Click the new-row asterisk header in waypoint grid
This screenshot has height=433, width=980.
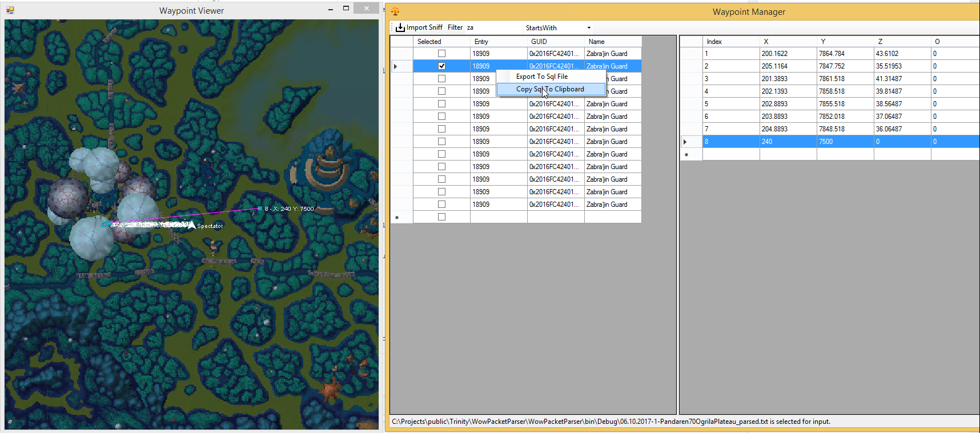[691, 154]
